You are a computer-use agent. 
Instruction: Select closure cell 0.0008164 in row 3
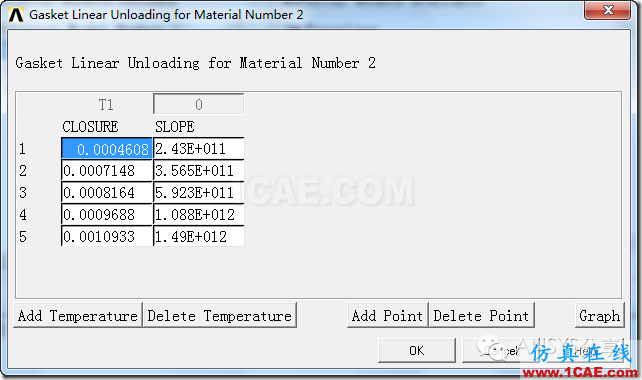(106, 192)
